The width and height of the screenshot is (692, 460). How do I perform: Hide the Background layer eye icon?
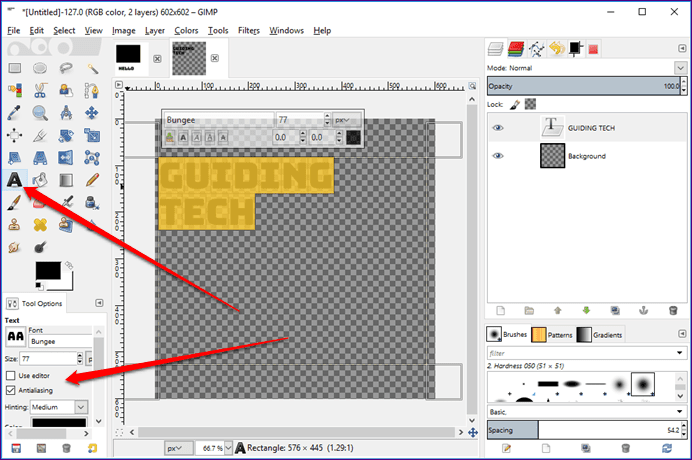498,156
